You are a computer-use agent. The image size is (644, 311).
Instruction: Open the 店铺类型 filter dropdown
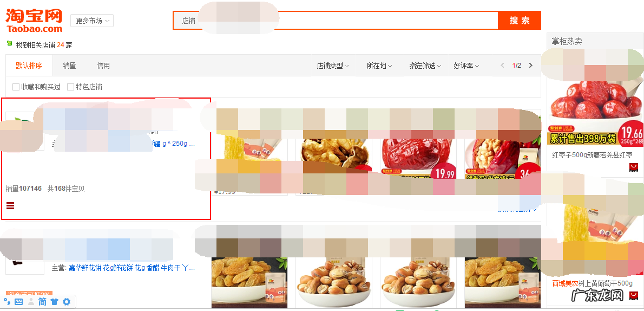click(x=333, y=66)
